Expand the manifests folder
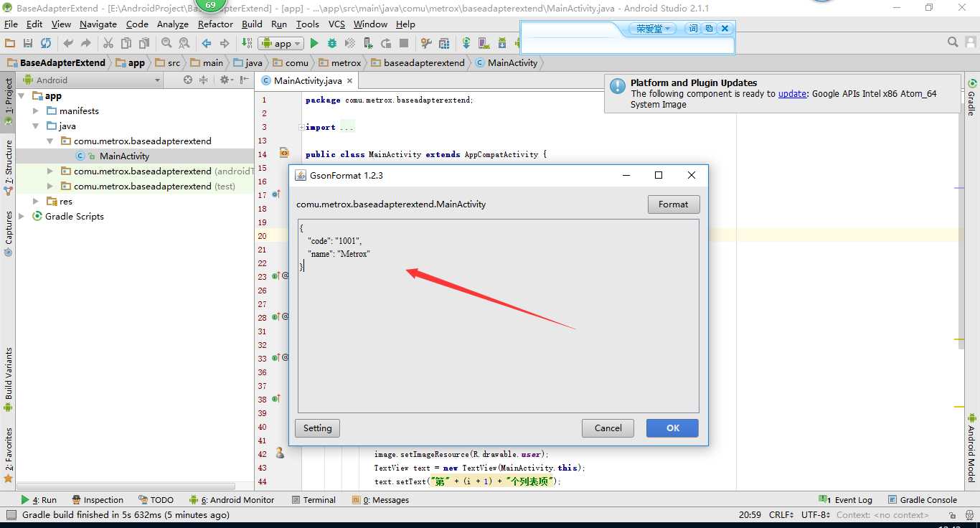This screenshot has width=980, height=528. pyautogui.click(x=36, y=110)
